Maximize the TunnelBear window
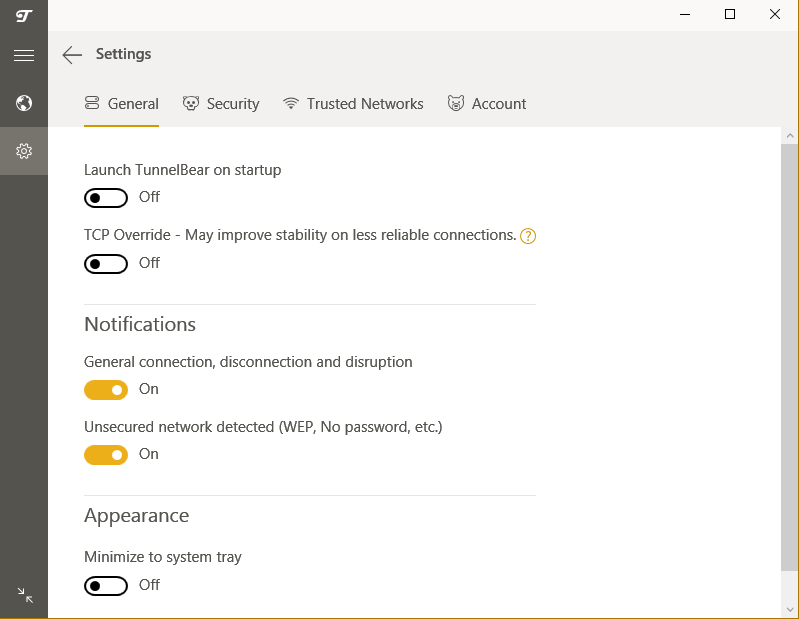 pyautogui.click(x=730, y=14)
